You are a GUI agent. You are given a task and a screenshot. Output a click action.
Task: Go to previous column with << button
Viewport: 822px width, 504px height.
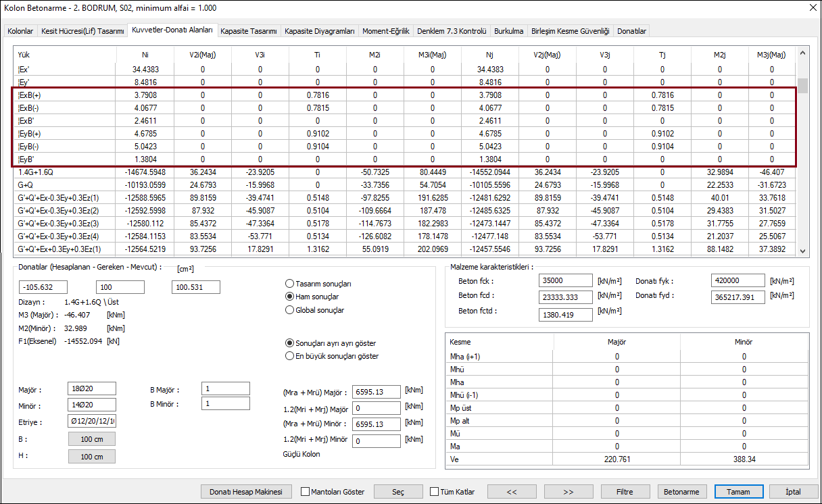(511, 492)
